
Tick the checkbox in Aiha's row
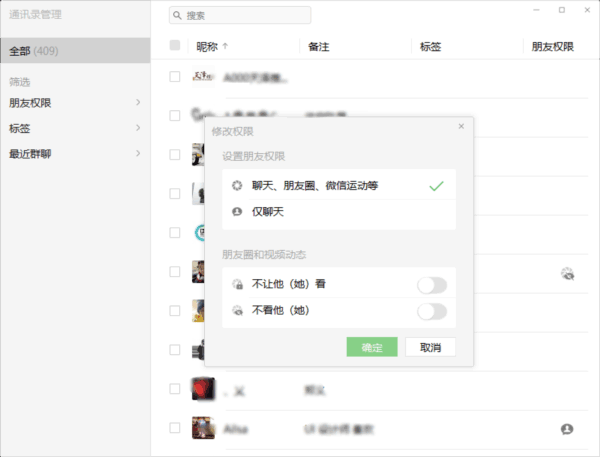click(x=175, y=428)
